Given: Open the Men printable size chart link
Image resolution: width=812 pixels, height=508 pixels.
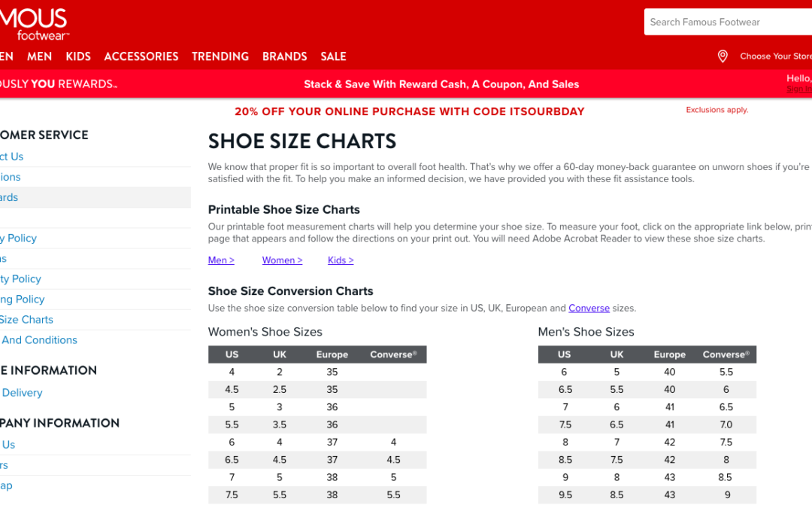Looking at the screenshot, I should pyautogui.click(x=221, y=260).
